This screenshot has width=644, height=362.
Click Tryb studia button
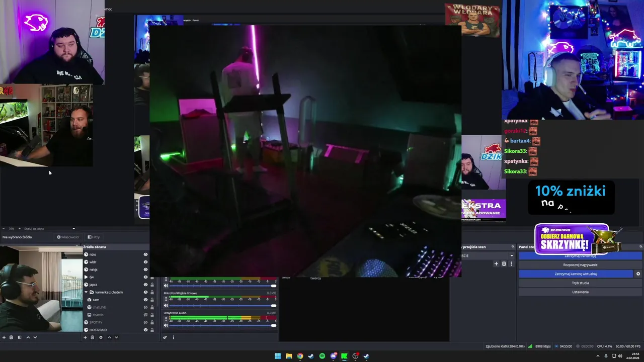[x=580, y=283]
